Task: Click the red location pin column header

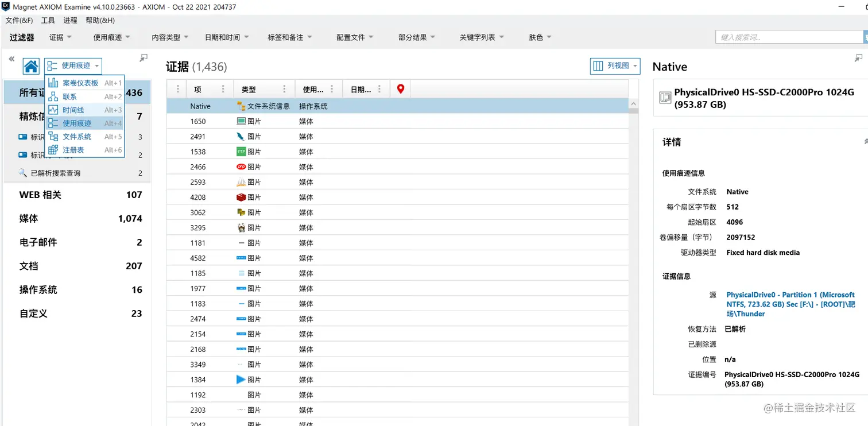Action: point(401,89)
